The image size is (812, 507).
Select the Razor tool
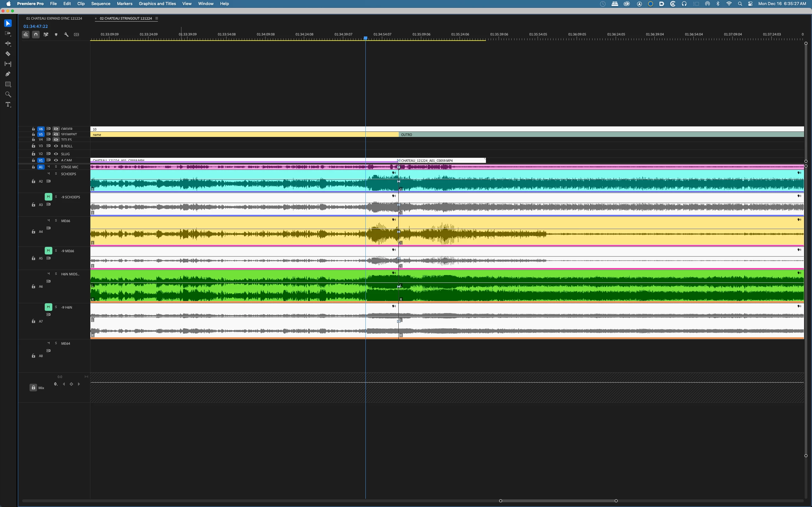tap(8, 54)
